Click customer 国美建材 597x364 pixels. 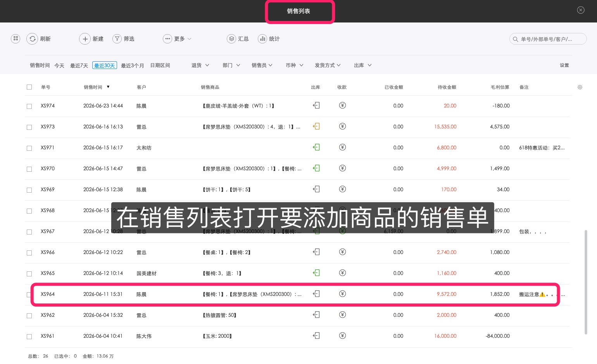[x=147, y=273]
